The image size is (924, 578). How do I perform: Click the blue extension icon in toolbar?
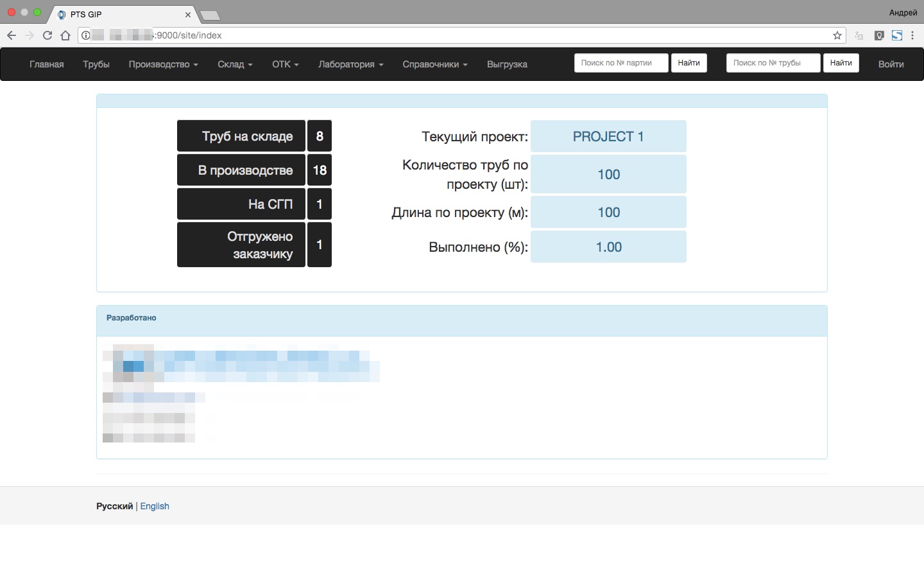click(897, 35)
